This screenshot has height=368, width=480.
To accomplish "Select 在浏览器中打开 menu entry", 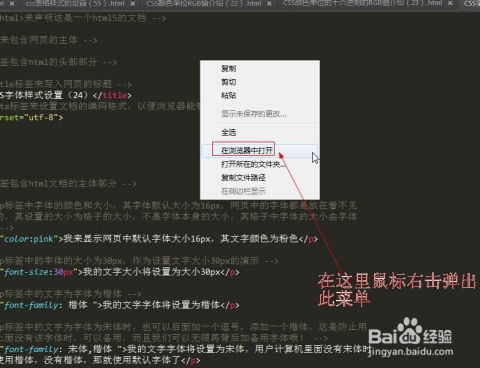I will [260, 150].
